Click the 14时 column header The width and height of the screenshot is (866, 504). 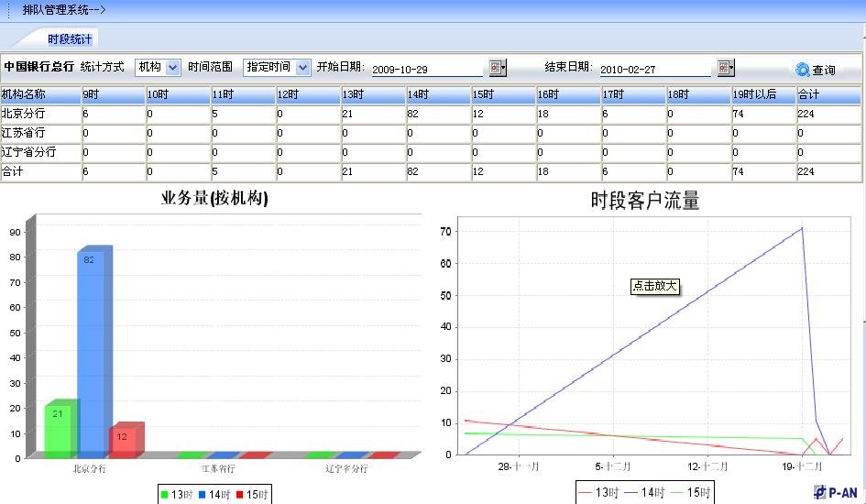coord(439,94)
